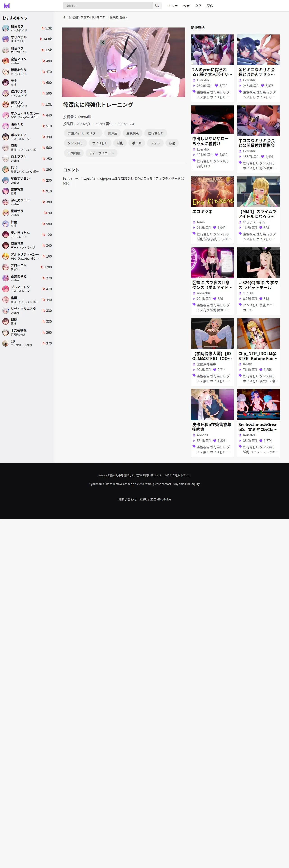This screenshot has width=289, height=868.
Task: Close the overlay with the X button
Action: click(x=103, y=42)
